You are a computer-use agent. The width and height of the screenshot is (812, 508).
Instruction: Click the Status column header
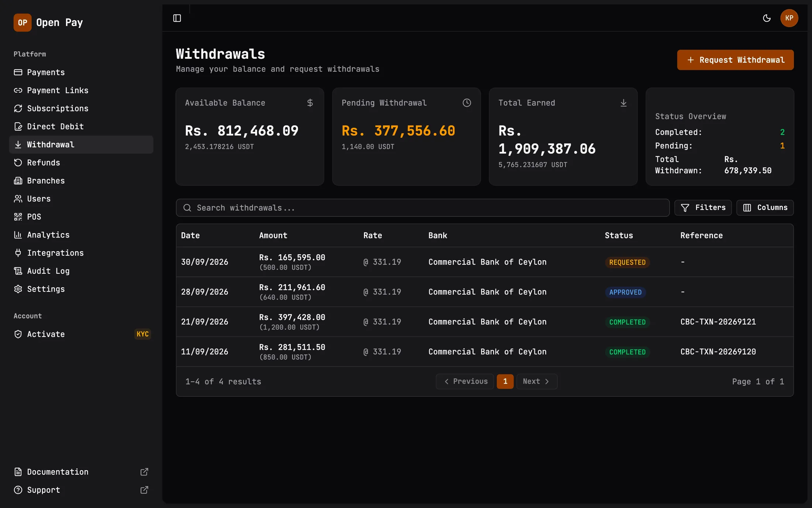619,235
